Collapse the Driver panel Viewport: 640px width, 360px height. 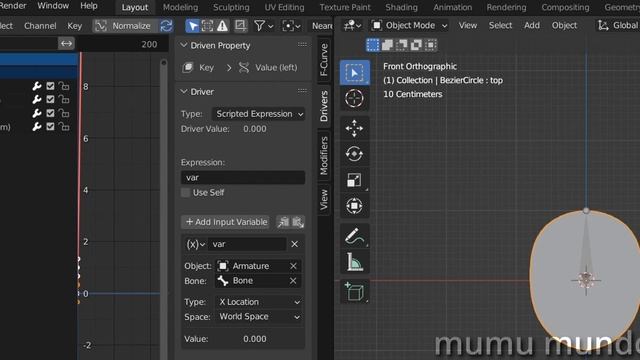click(x=184, y=91)
